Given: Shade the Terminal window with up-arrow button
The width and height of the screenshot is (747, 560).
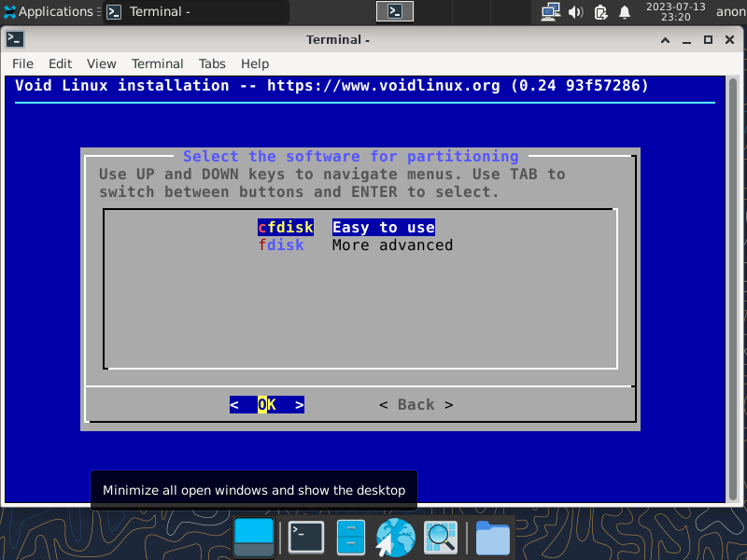Looking at the screenshot, I should [665, 40].
